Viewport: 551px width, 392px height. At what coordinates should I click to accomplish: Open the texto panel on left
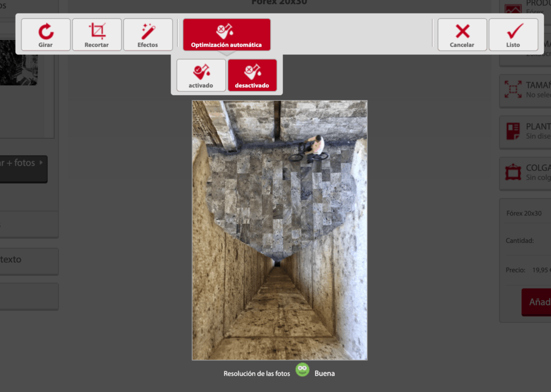coord(29,261)
